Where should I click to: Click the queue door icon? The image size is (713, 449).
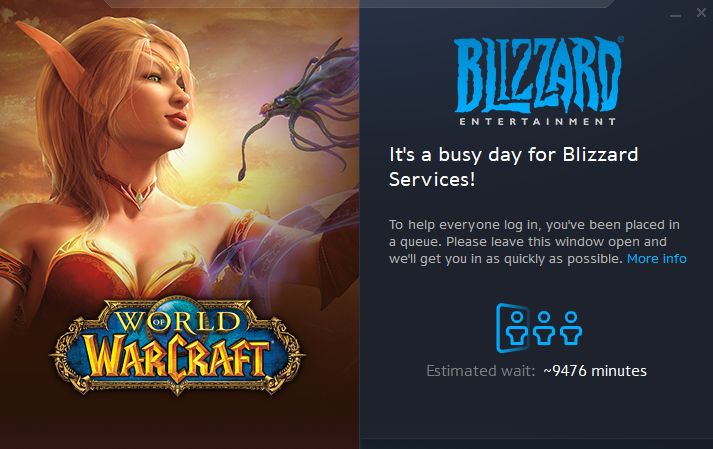[513, 328]
